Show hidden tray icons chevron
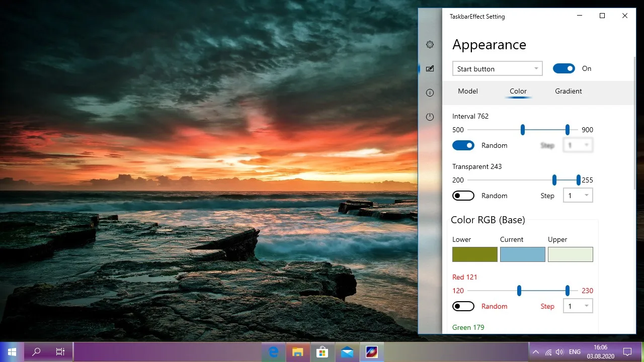This screenshot has height=362, width=644. point(535,352)
